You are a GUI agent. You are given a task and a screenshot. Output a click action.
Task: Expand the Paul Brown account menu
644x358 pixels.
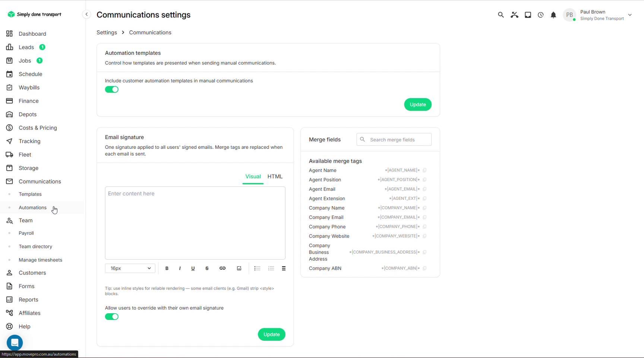coord(630,15)
